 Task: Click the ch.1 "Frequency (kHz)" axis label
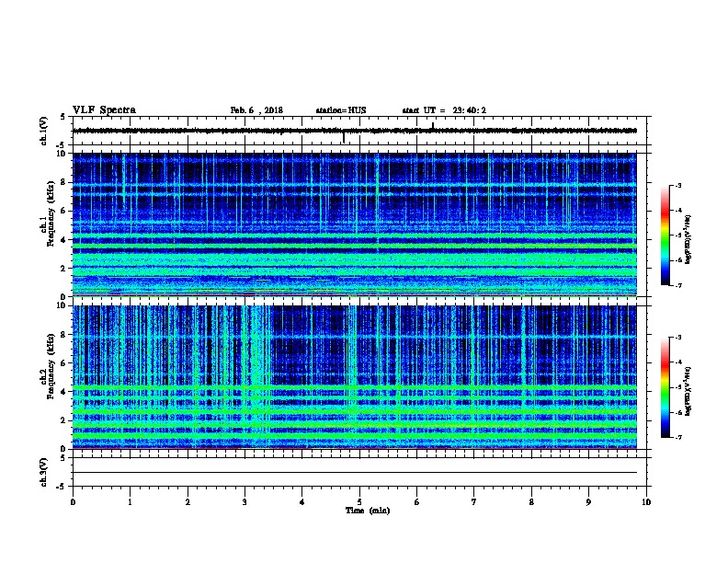coord(51,213)
